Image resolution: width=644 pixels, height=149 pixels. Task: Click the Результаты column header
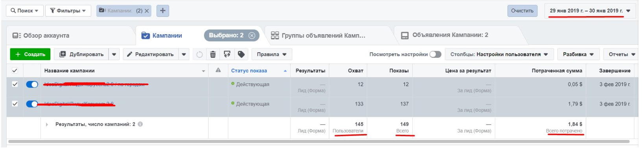[x=310, y=71]
